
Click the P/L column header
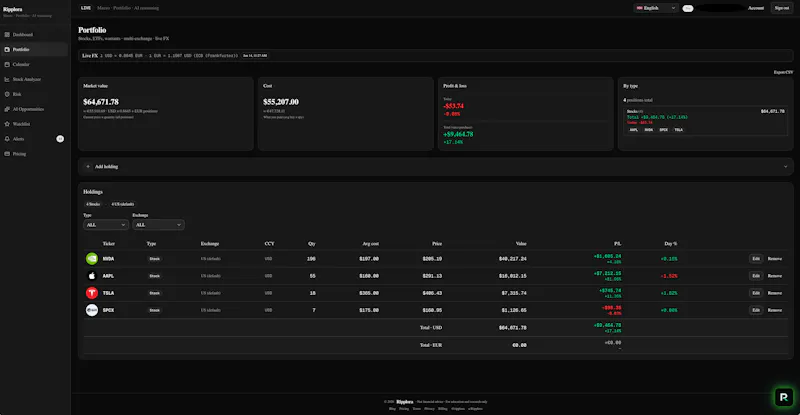[617, 243]
